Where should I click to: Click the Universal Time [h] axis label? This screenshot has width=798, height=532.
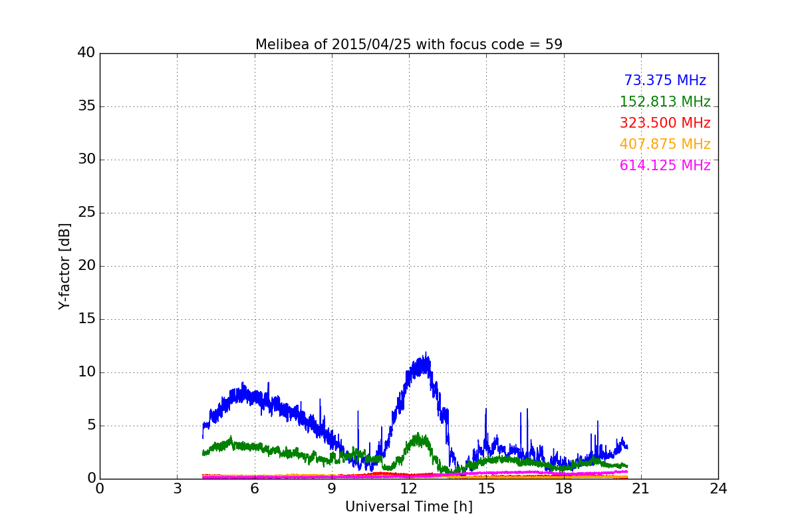tap(409, 507)
